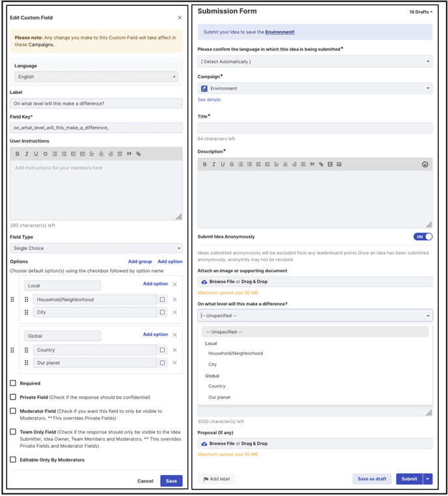Enable the Private Field checkbox
This screenshot has height=496, width=448.
pyautogui.click(x=13, y=397)
